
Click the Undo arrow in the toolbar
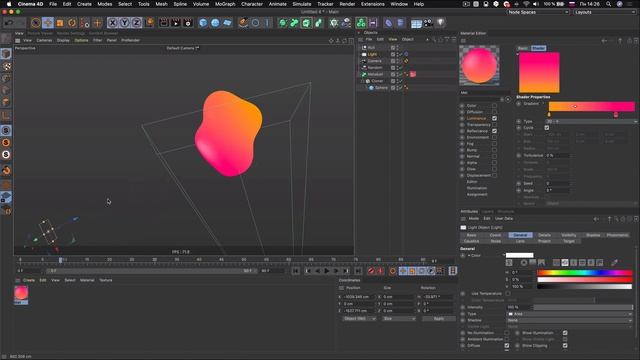click(x=9, y=23)
